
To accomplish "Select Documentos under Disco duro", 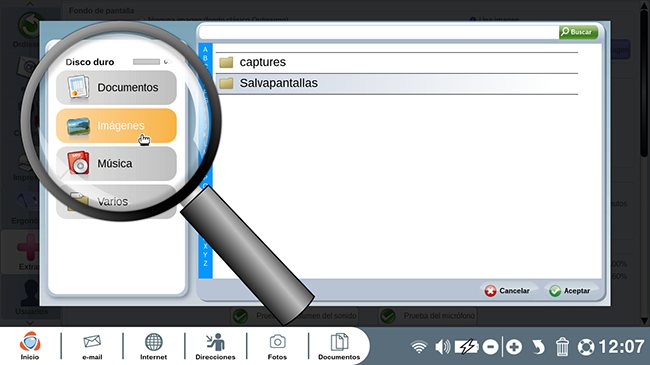I will [x=116, y=88].
